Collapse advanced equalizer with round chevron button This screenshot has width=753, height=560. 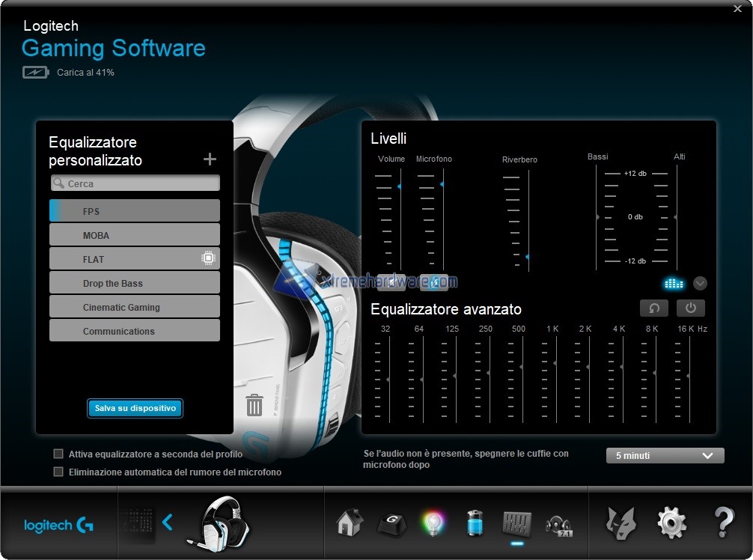(x=700, y=283)
